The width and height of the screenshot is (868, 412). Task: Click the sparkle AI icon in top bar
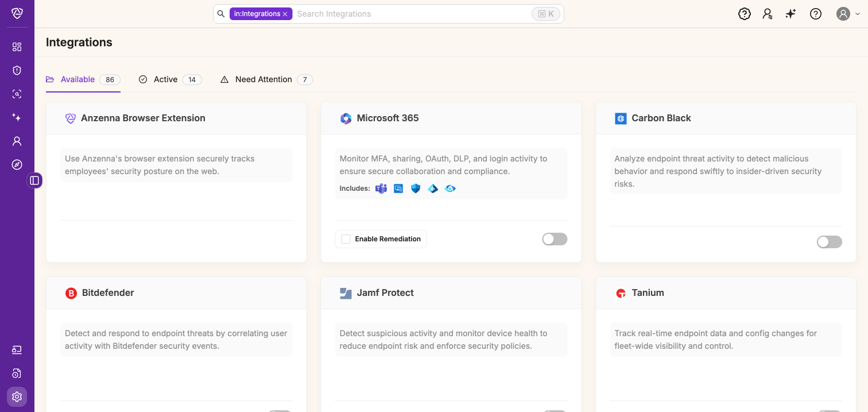click(791, 14)
